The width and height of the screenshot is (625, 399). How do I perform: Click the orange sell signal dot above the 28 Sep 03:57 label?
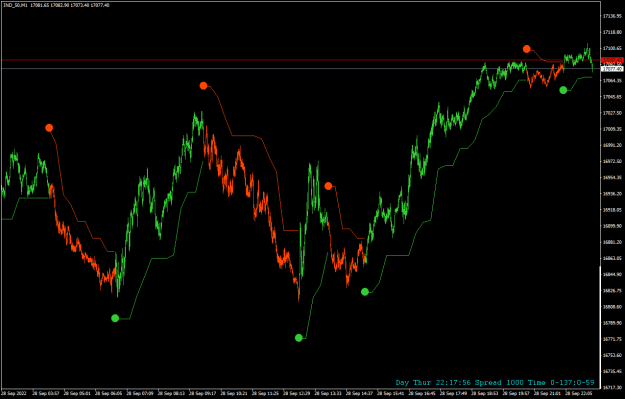49,128
